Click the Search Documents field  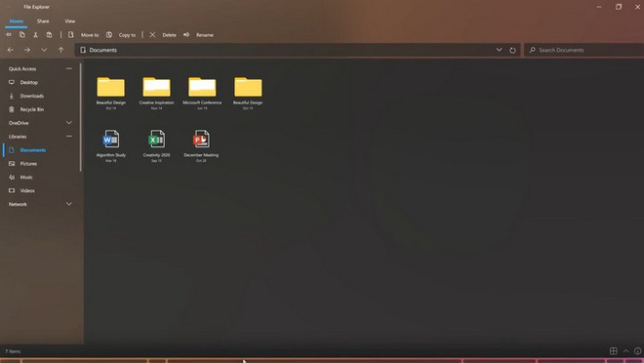pyautogui.click(x=584, y=50)
